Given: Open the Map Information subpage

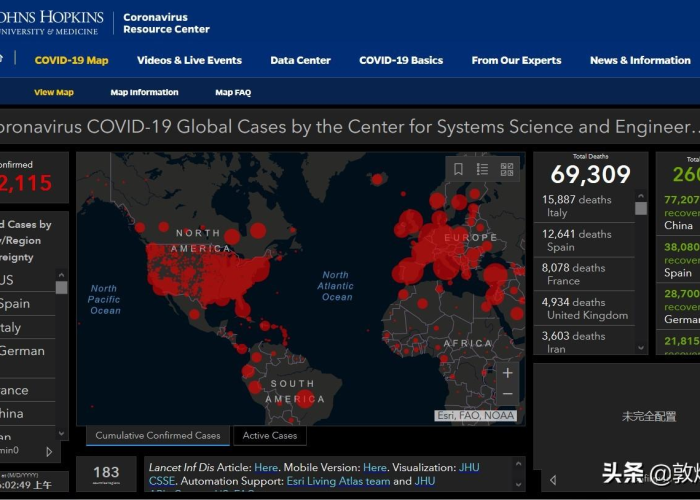Looking at the screenshot, I should tap(144, 92).
